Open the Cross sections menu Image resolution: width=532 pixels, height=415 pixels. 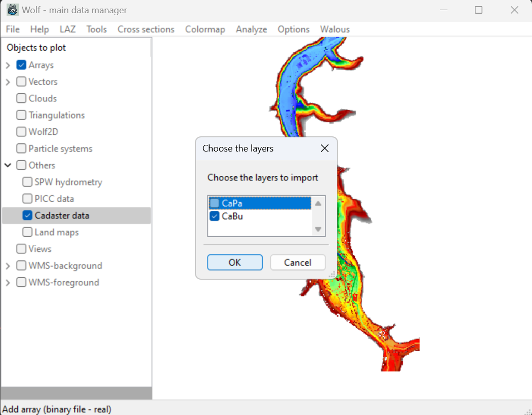[146, 29]
